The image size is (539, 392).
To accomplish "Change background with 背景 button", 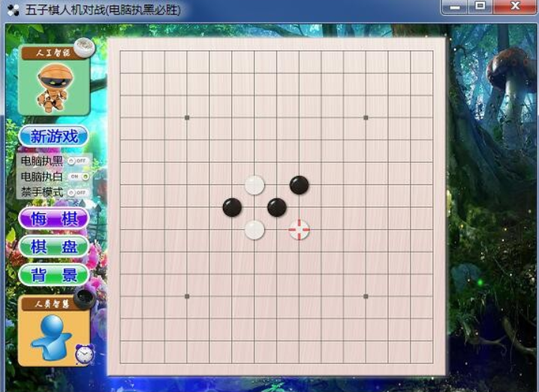I will [54, 275].
